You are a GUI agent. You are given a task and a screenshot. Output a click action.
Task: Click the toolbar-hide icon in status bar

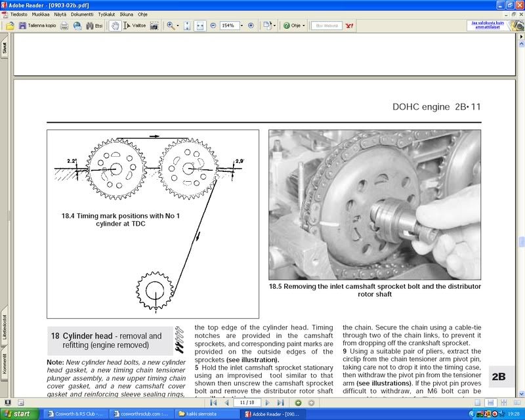pos(21,402)
